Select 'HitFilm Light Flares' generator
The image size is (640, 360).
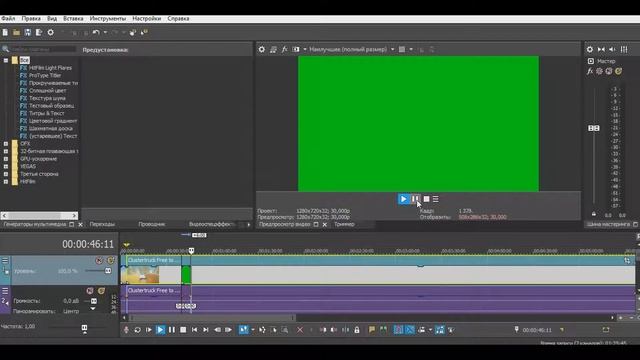coord(50,68)
